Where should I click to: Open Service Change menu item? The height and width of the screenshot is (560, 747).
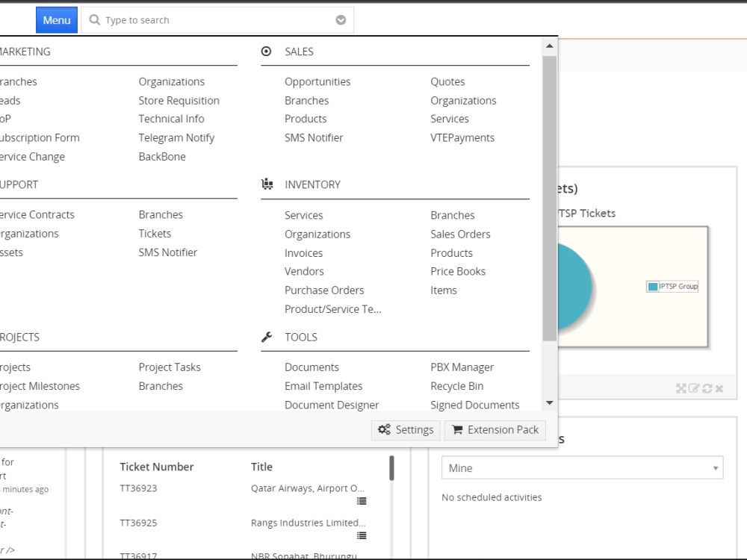(x=32, y=157)
